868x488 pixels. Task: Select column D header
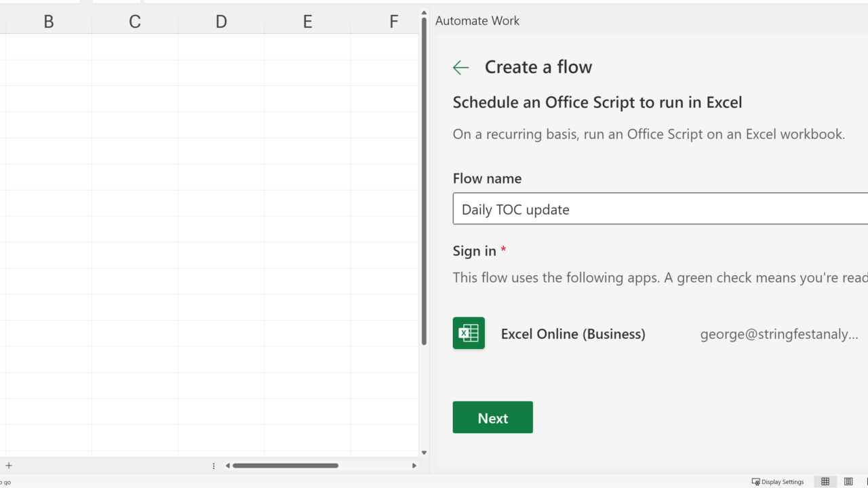(221, 22)
